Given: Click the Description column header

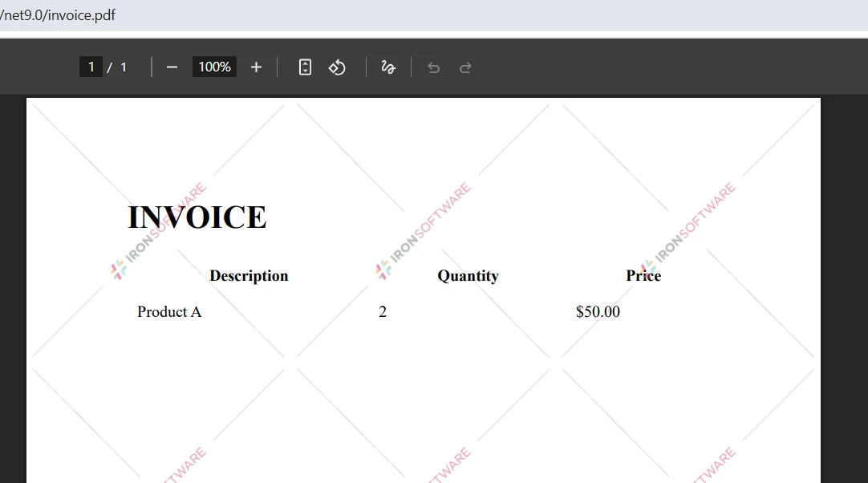Looking at the screenshot, I should coord(249,275).
